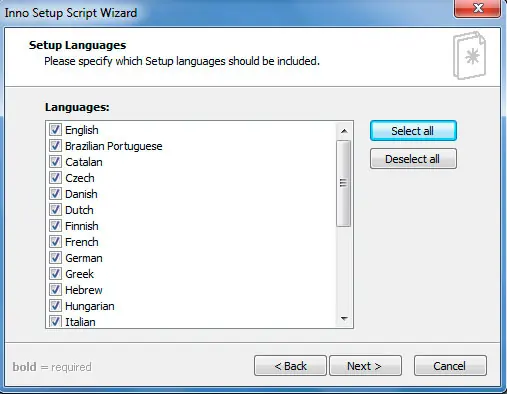Select the Czech row label

click(80, 178)
